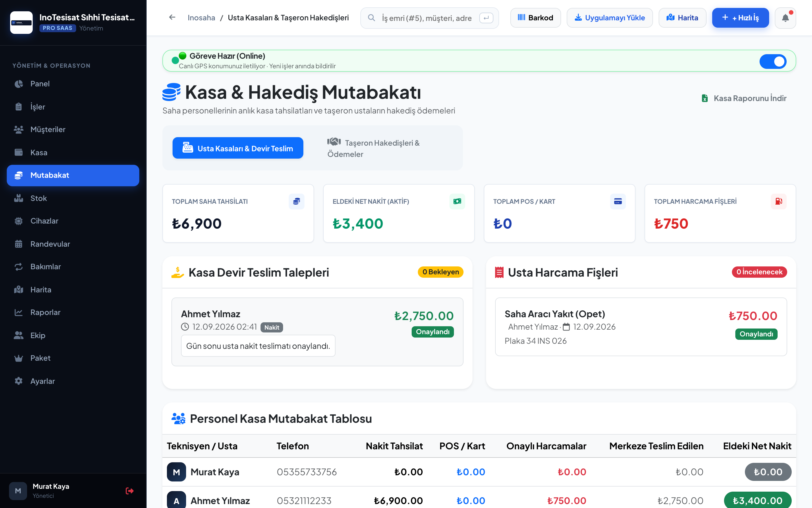This screenshot has height=508, width=812.
Task: Click the Murat Kaya avatar in table row
Action: point(176,472)
